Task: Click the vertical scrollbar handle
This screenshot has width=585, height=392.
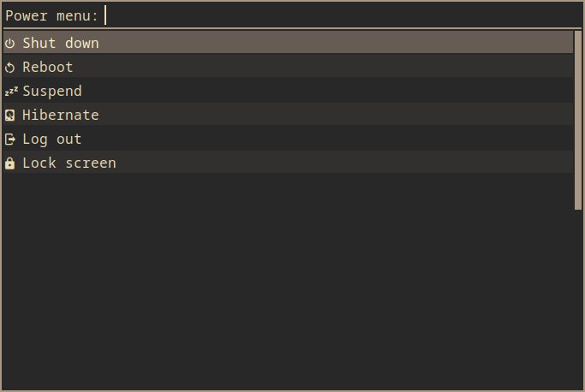Action: (x=578, y=121)
